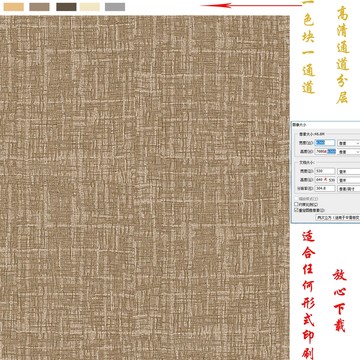Pick the taupe brown color swatch
Image resolution: width=360 pixels, height=360 pixels.
39,7
